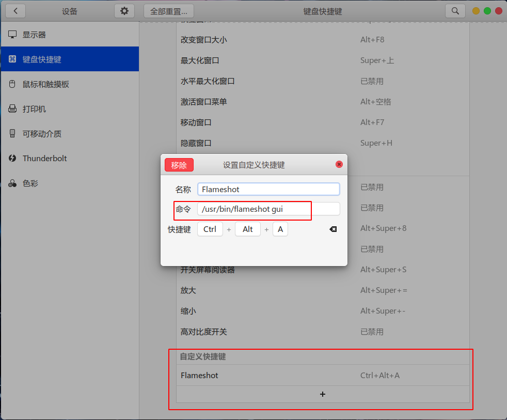This screenshot has width=507, height=420.
Task: Click the green maximize window button
Action: click(x=487, y=11)
